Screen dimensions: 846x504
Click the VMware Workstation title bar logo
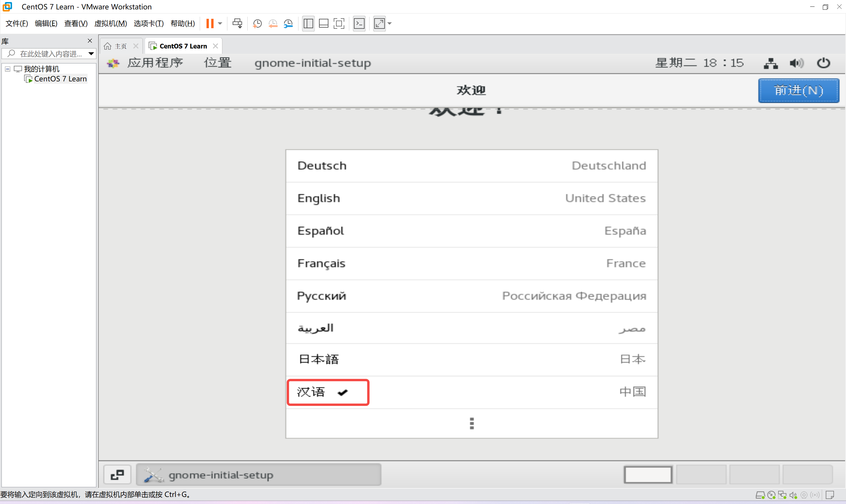[x=7, y=6]
